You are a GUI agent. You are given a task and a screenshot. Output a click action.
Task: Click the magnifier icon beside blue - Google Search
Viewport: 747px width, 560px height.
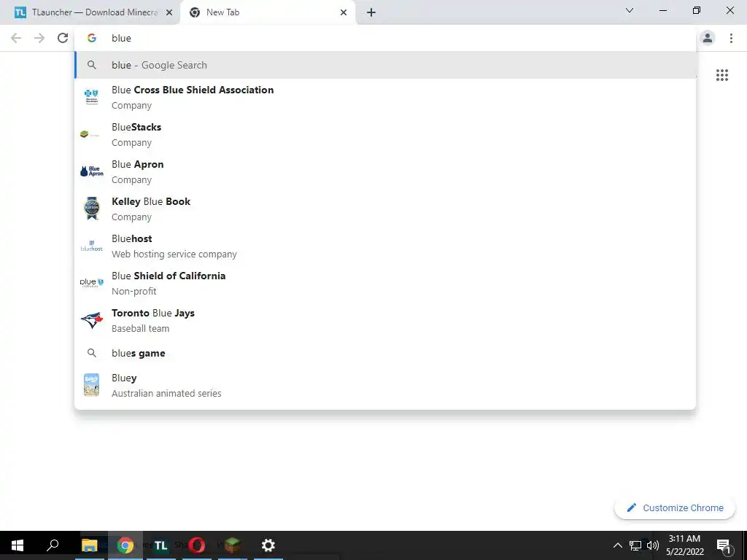point(91,65)
